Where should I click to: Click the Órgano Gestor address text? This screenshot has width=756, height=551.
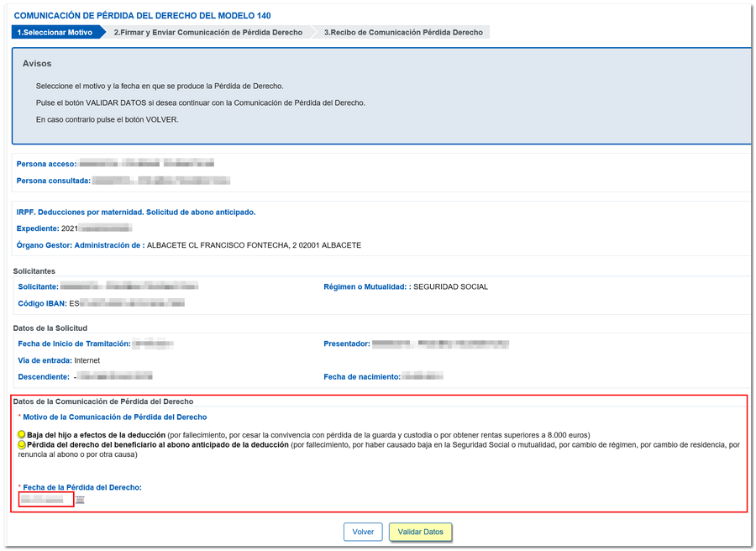[x=254, y=245]
